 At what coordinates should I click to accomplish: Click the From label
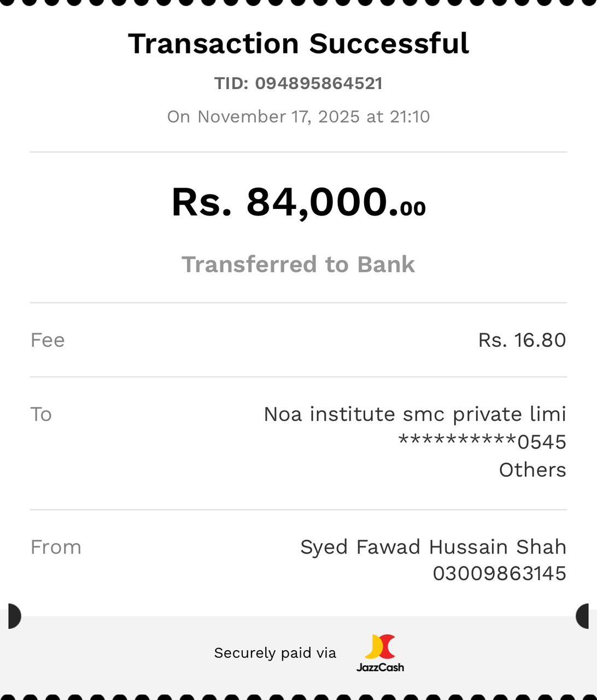coord(56,547)
